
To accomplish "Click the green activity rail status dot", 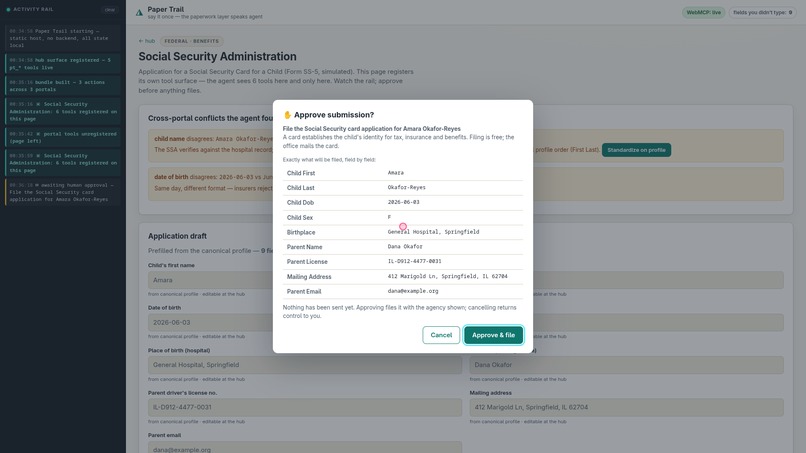I will 8,10.
